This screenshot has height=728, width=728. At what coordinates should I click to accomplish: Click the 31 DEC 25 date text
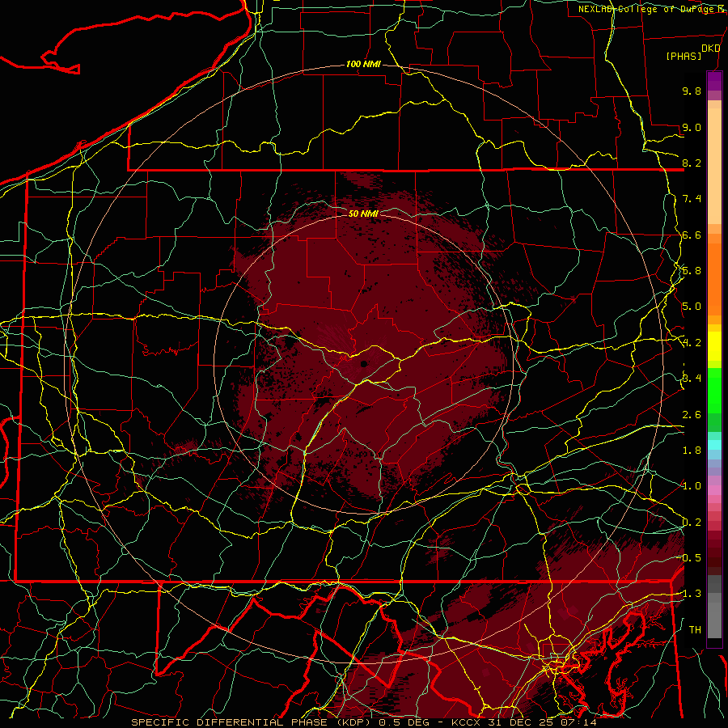521,722
